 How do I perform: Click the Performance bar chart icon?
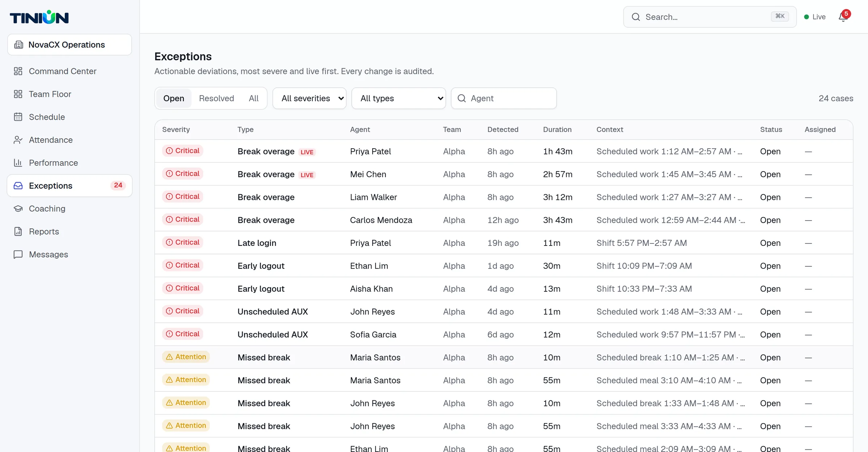(18, 163)
